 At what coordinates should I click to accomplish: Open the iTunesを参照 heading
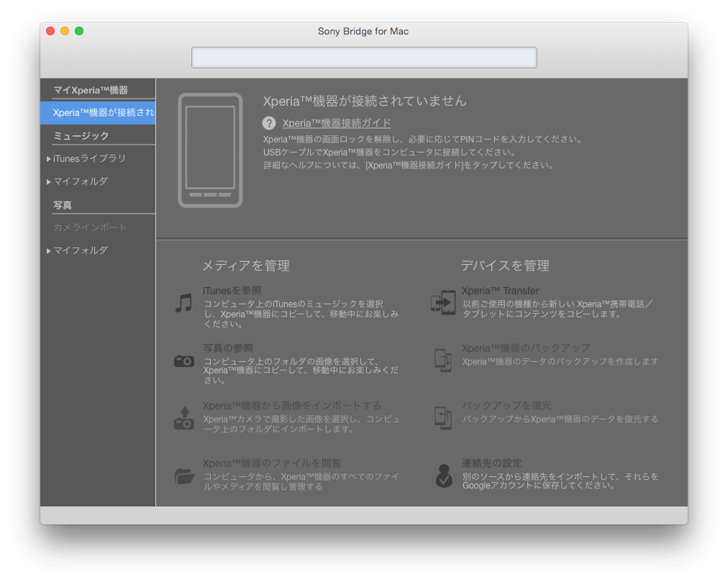232,291
